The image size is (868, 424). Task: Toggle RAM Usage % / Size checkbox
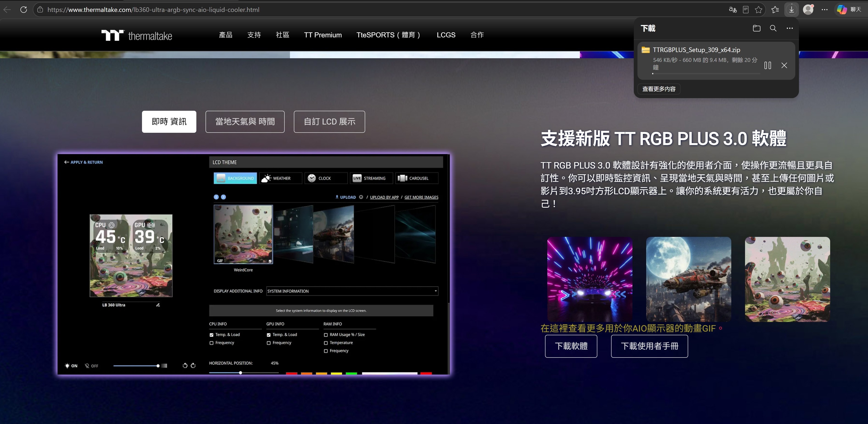(326, 335)
